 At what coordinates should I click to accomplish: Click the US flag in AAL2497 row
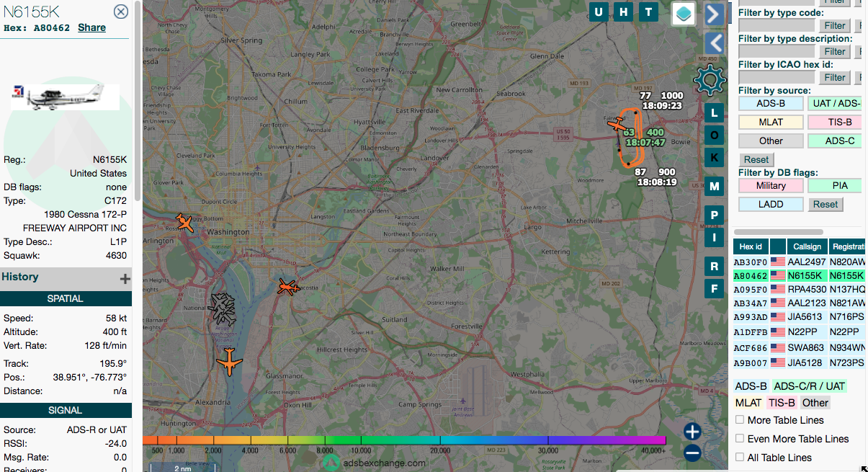778,262
